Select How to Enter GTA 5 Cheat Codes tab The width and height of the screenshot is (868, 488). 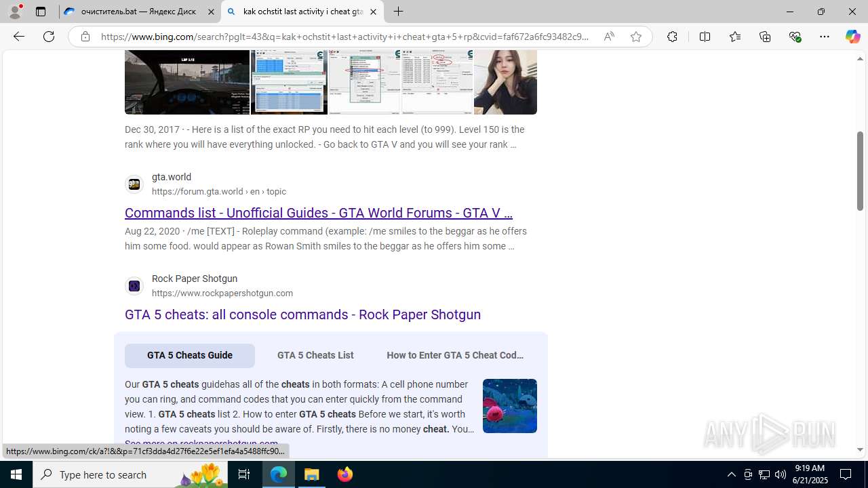(455, 355)
